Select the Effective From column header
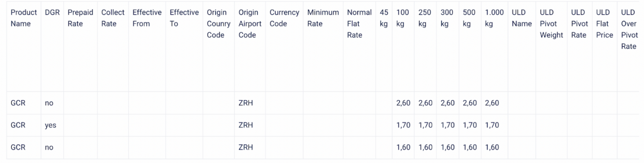 coord(147,18)
